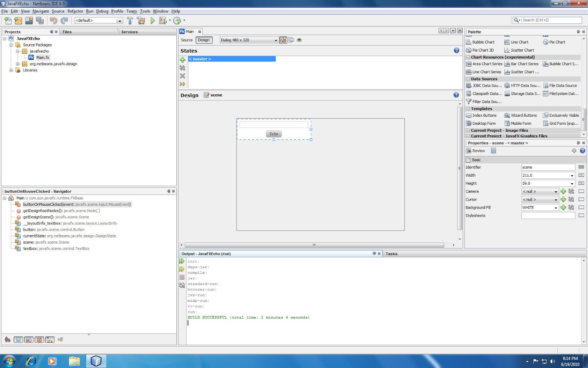Open the Background Fill WHITE dropdown

(x=556, y=208)
